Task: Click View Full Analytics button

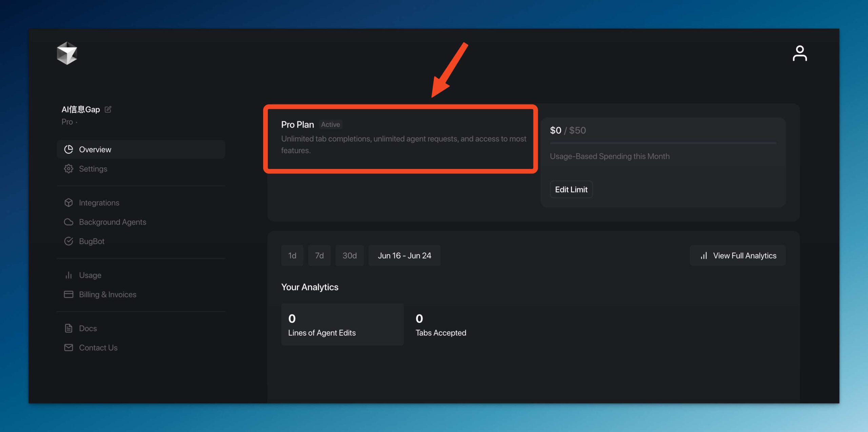Action: [x=738, y=256]
